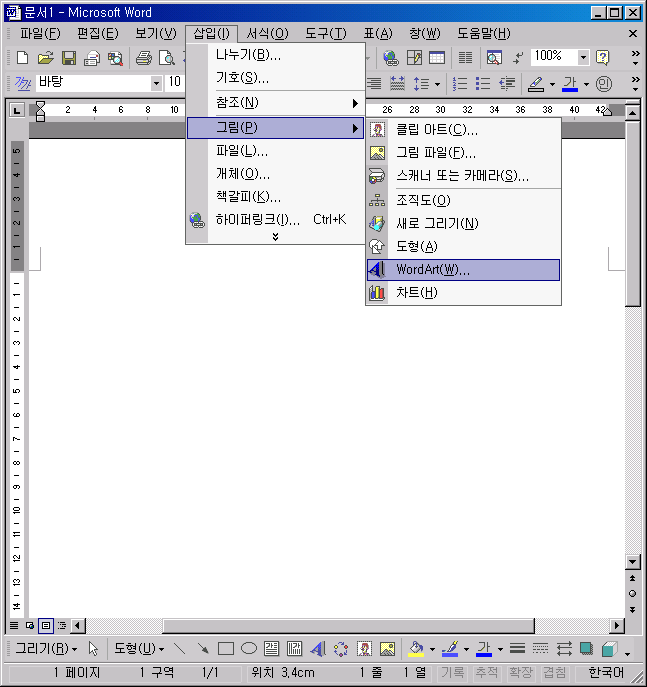Screen dimensions: 647x687
Task: Insert a text box from drawing toolbar
Action: point(272,648)
